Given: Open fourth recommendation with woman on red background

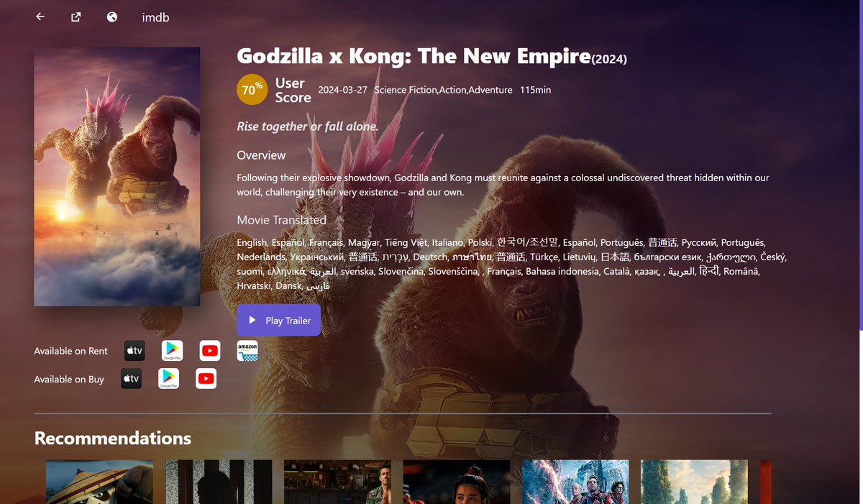Looking at the screenshot, I should [457, 482].
